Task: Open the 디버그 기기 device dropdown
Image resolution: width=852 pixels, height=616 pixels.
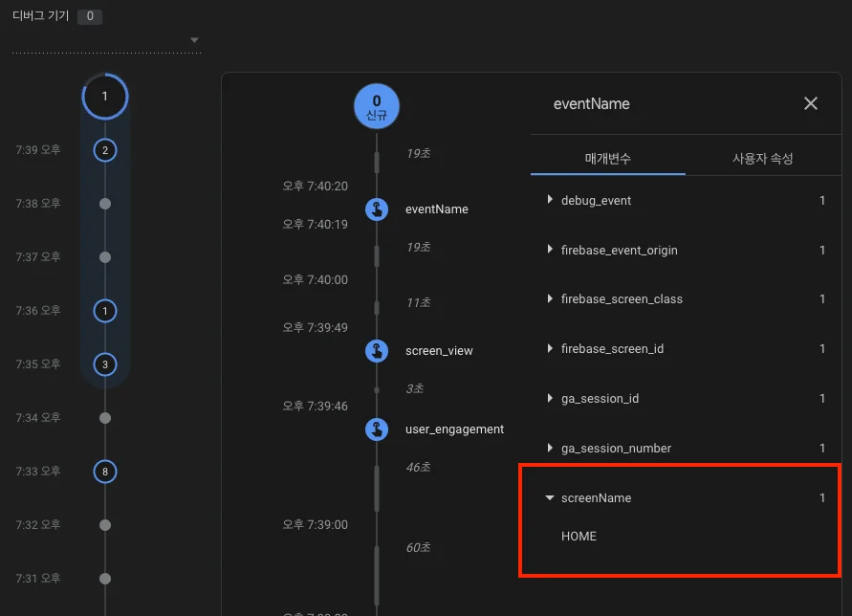Action: [194, 40]
